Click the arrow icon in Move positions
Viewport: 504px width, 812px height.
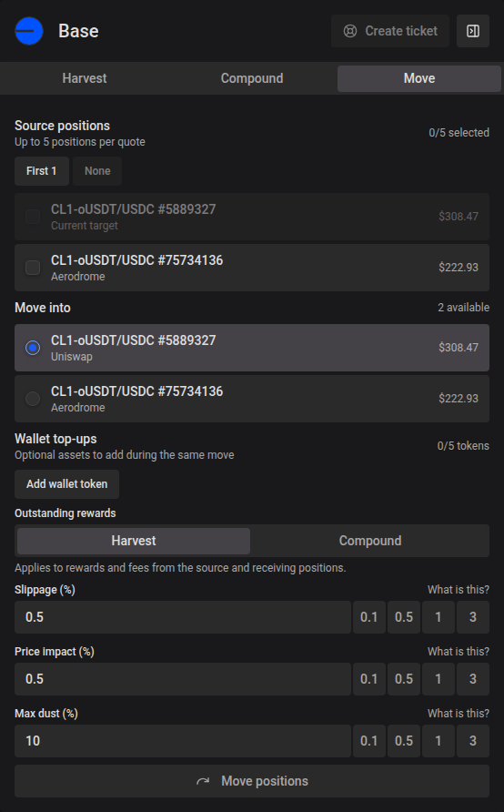pos(203,781)
